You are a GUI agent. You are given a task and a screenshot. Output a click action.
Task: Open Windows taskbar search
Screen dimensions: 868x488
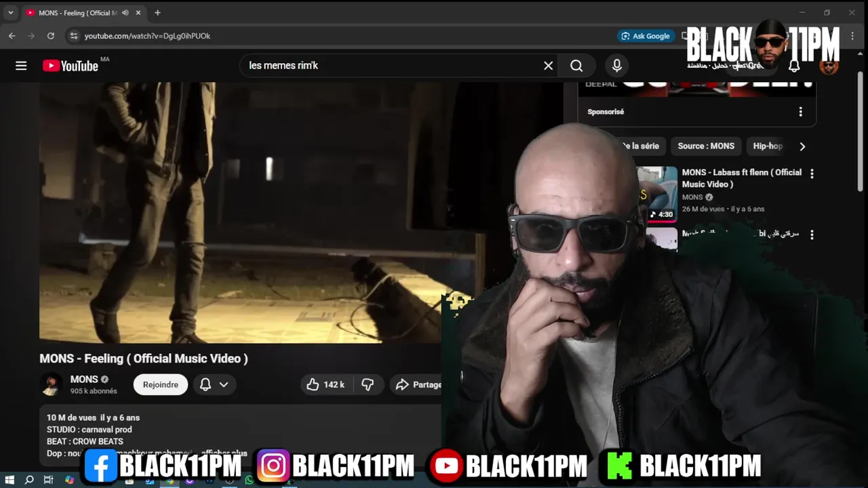(29, 480)
